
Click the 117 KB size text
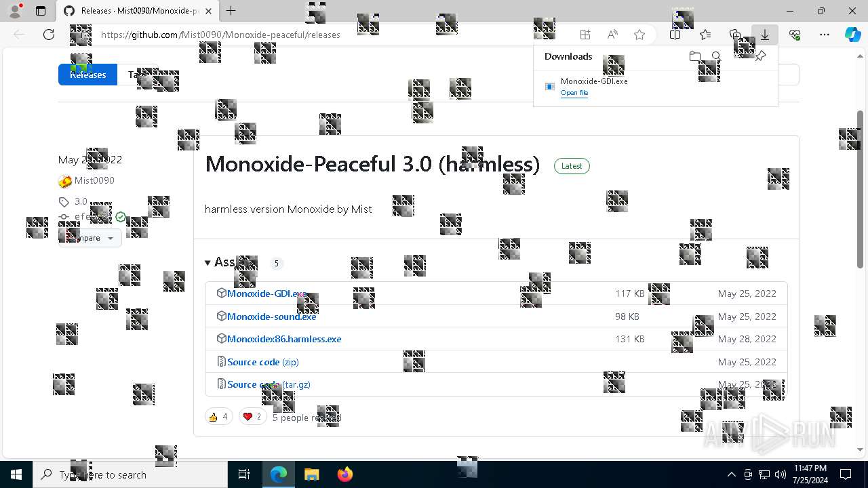tap(630, 293)
